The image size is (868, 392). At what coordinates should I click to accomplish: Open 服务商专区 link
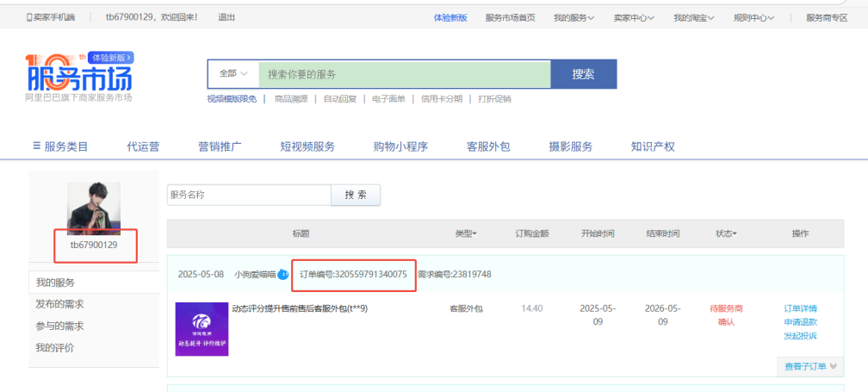tap(827, 17)
